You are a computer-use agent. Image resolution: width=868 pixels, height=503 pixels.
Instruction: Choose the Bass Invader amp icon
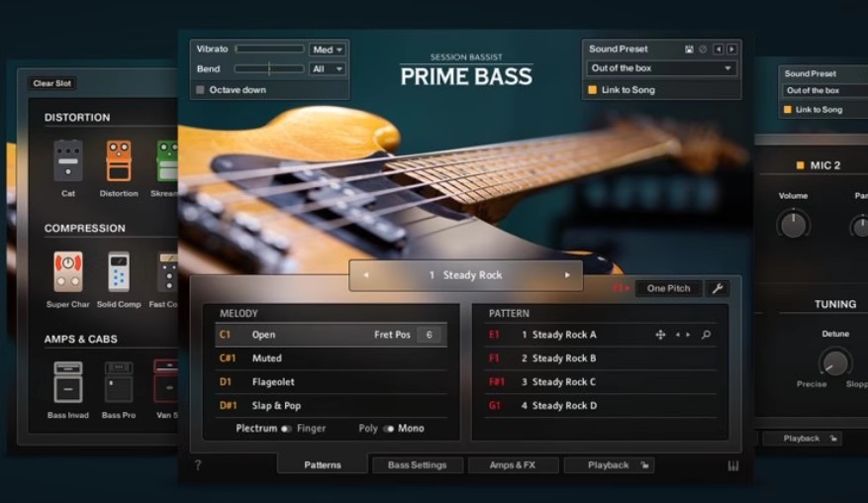[x=67, y=382]
